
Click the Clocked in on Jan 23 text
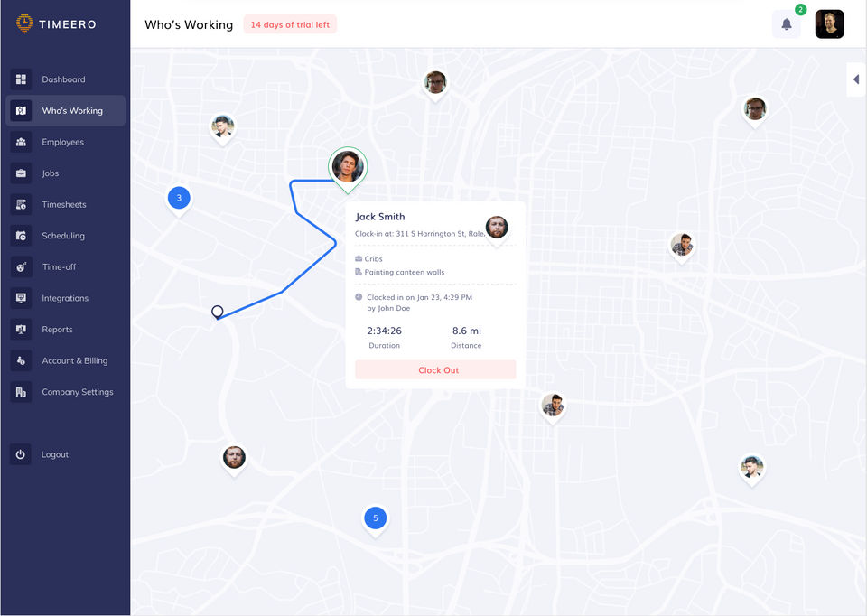(419, 297)
